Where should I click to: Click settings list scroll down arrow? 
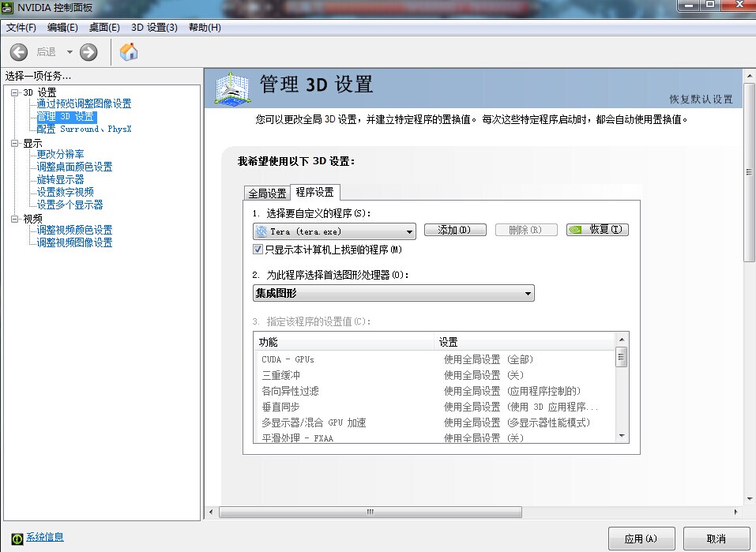(622, 436)
